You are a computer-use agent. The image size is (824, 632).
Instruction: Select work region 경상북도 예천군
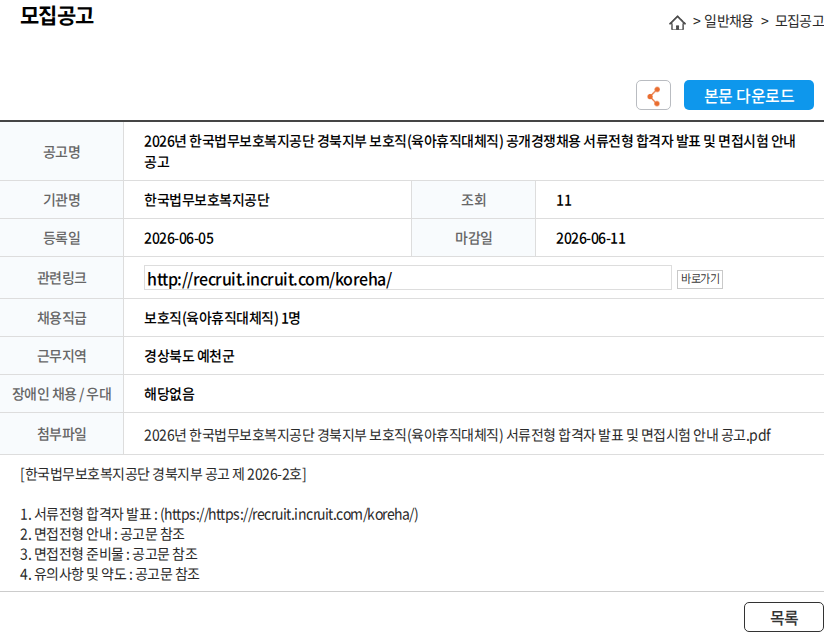[x=189, y=356]
